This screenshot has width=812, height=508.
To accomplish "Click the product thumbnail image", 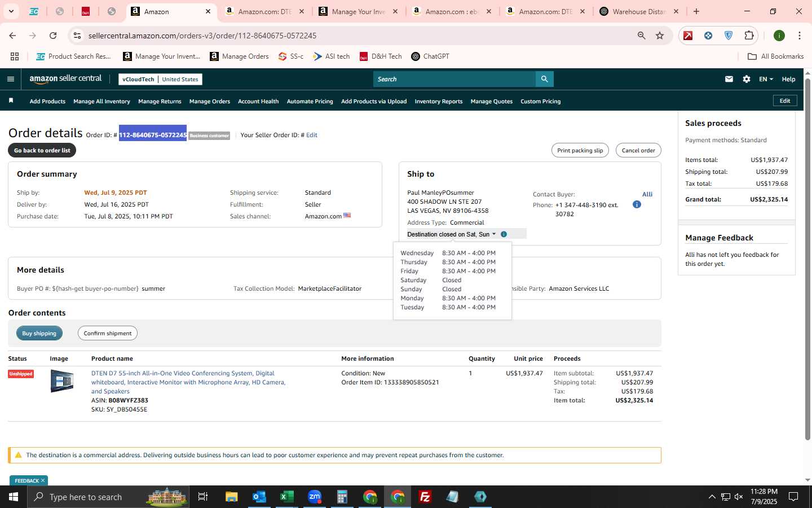I will pyautogui.click(x=62, y=381).
